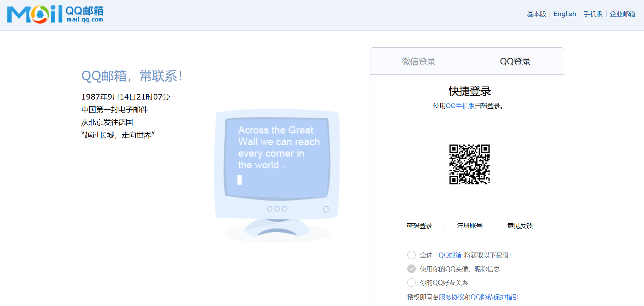Click the text 中国第一封电子邮件
The height and width of the screenshot is (306, 644).
point(114,110)
